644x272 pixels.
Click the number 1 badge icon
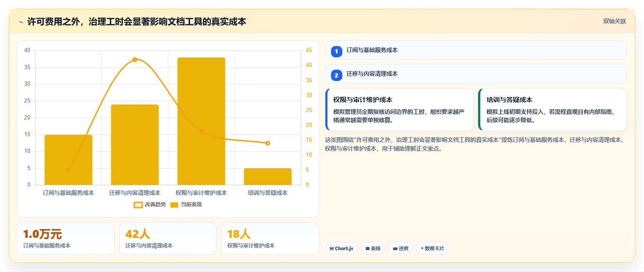(x=336, y=52)
